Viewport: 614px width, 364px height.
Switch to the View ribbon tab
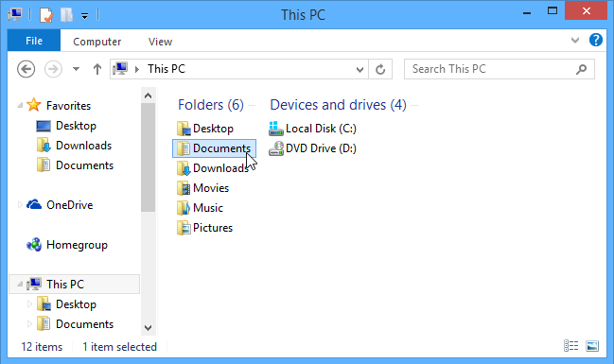(160, 42)
